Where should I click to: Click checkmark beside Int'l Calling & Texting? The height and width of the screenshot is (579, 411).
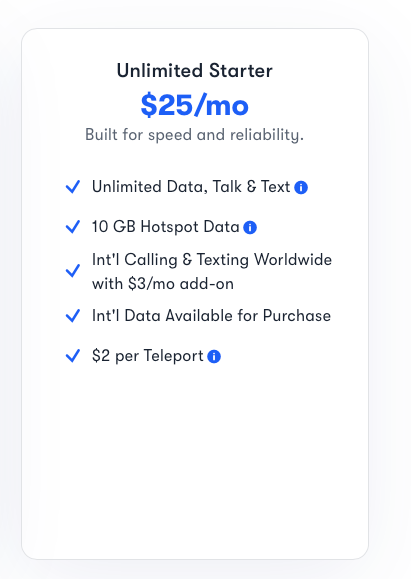(73, 271)
